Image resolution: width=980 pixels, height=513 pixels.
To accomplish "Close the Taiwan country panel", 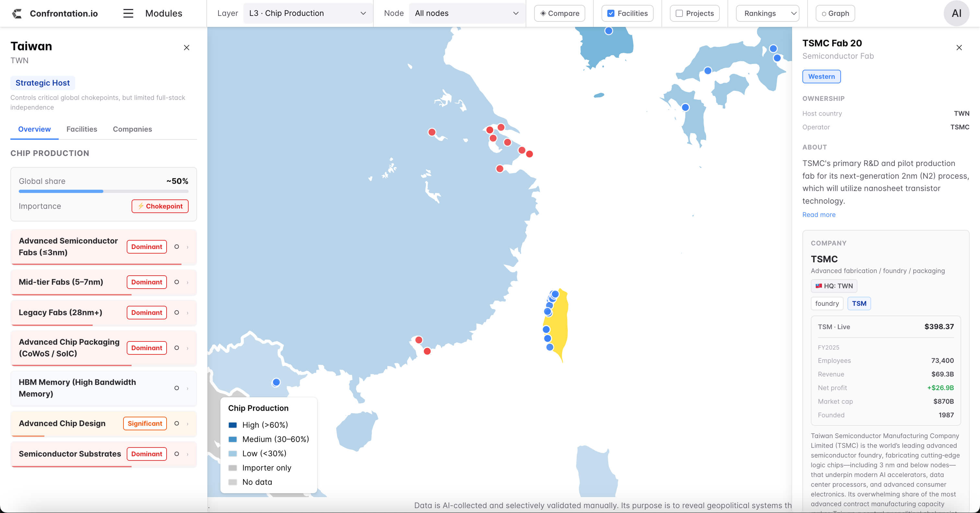I will pyautogui.click(x=186, y=48).
